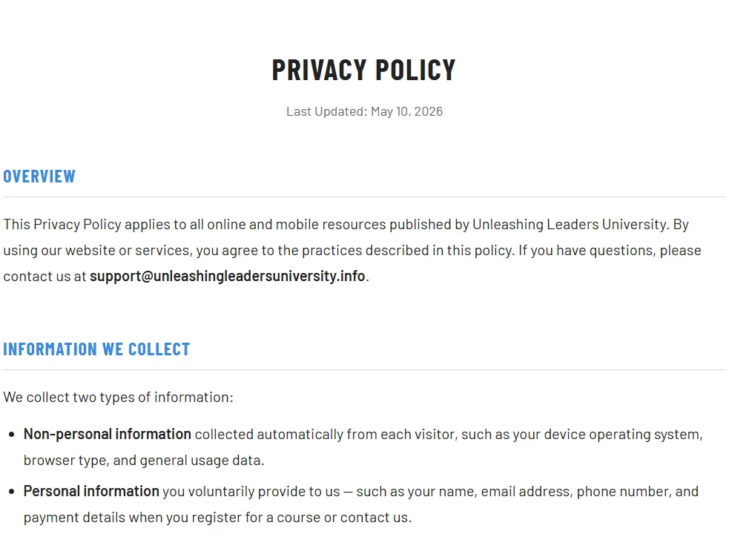Click the bullet before Non-personal information
This screenshot has height=560, width=729.
click(x=12, y=435)
